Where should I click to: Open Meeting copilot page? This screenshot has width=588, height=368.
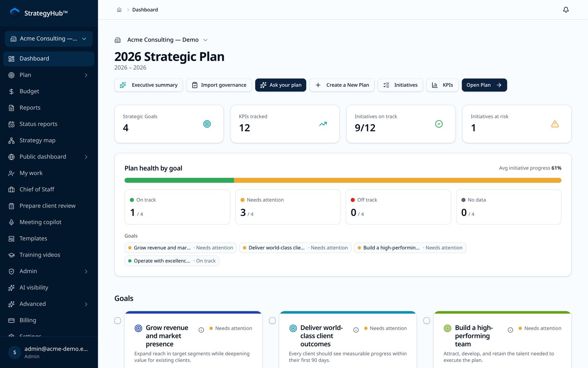[x=49, y=222]
